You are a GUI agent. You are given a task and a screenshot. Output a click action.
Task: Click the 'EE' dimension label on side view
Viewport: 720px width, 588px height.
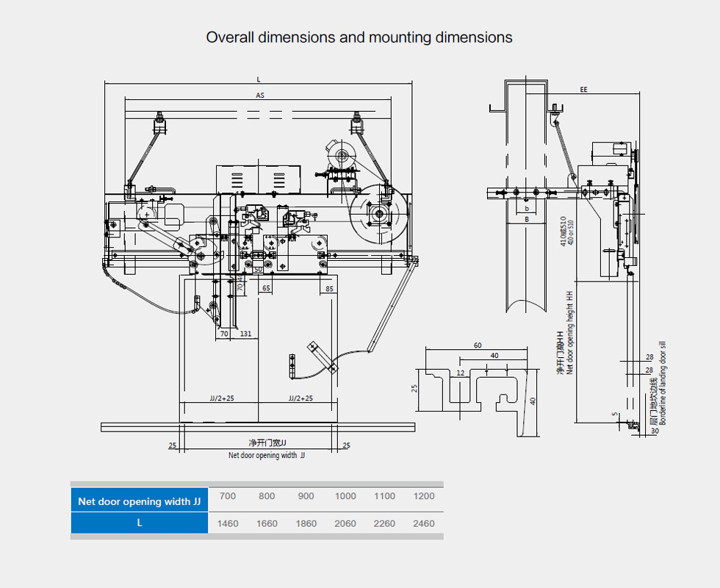pyautogui.click(x=583, y=90)
